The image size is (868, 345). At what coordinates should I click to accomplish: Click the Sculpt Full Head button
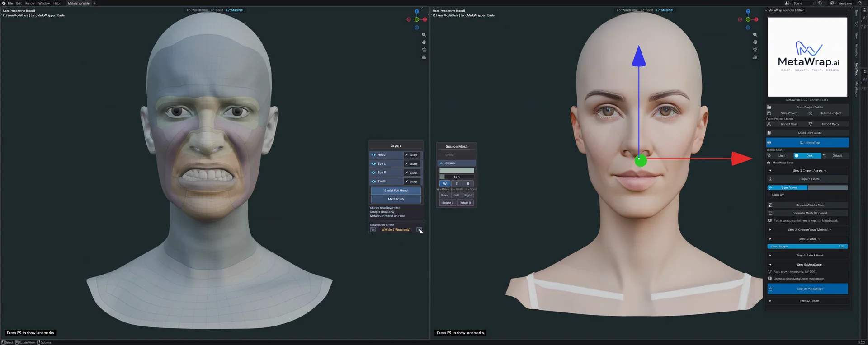(x=396, y=191)
